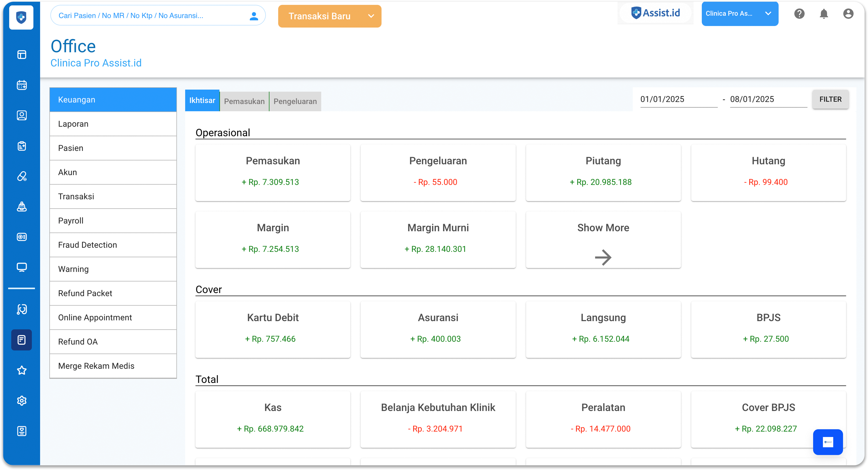
Task: Open the BPJS cover card
Action: pyautogui.click(x=768, y=330)
